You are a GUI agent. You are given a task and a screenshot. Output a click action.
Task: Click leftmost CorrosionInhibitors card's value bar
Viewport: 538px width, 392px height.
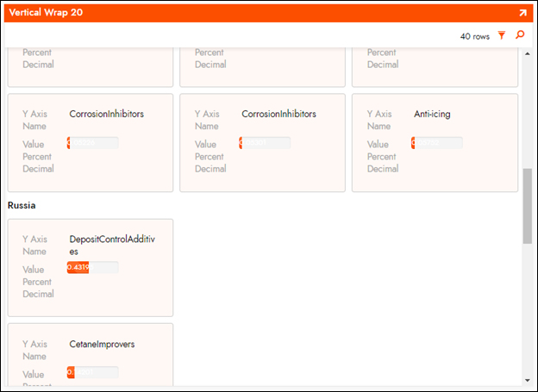[x=92, y=143]
